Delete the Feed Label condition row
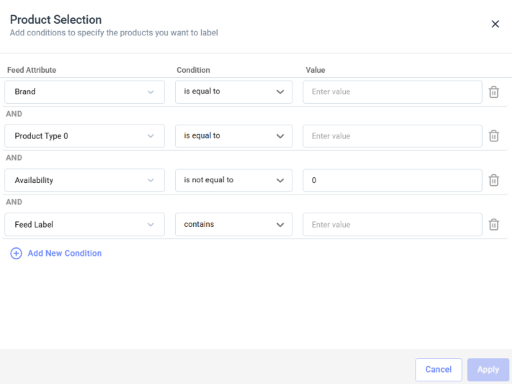This screenshot has width=512, height=384. point(494,225)
